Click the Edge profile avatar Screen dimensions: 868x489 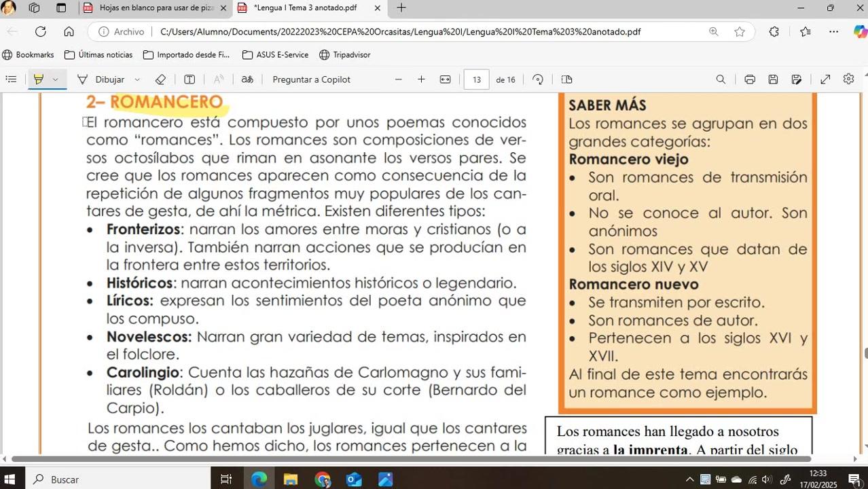8,8
